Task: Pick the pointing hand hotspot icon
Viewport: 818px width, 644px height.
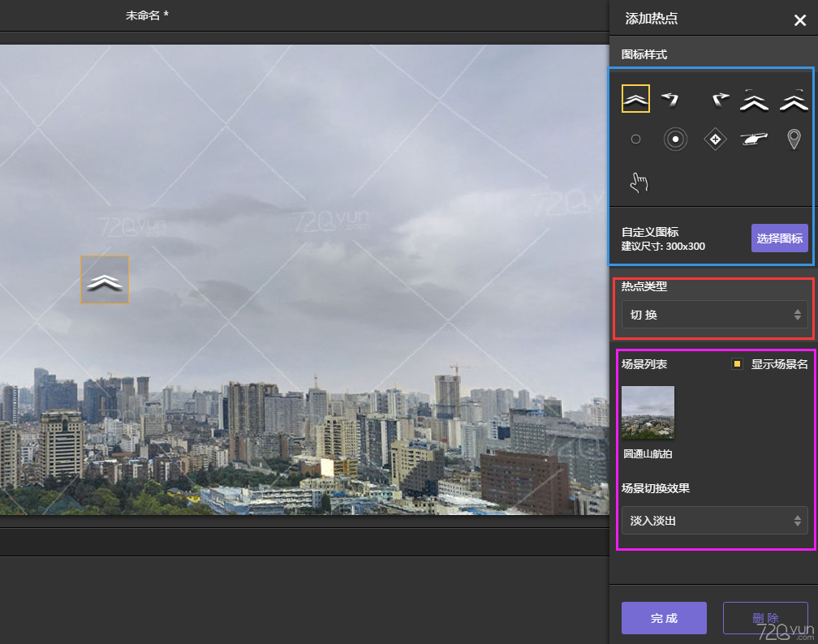Action: [639, 182]
